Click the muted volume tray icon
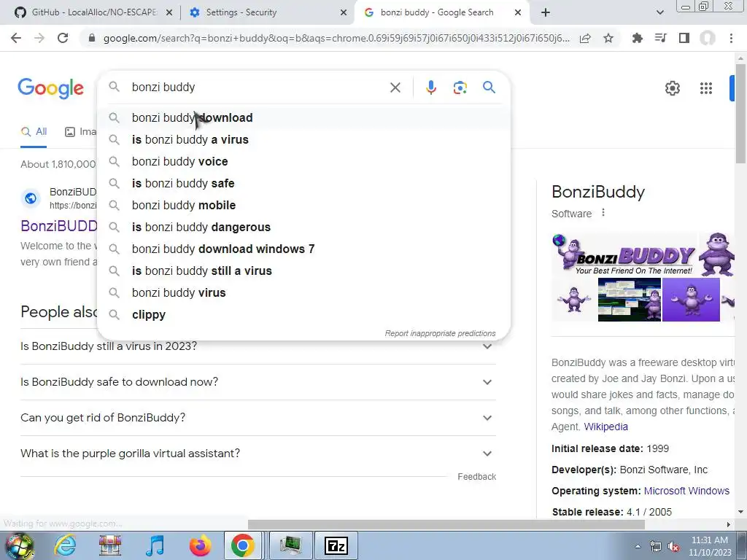The image size is (747, 560). click(673, 547)
